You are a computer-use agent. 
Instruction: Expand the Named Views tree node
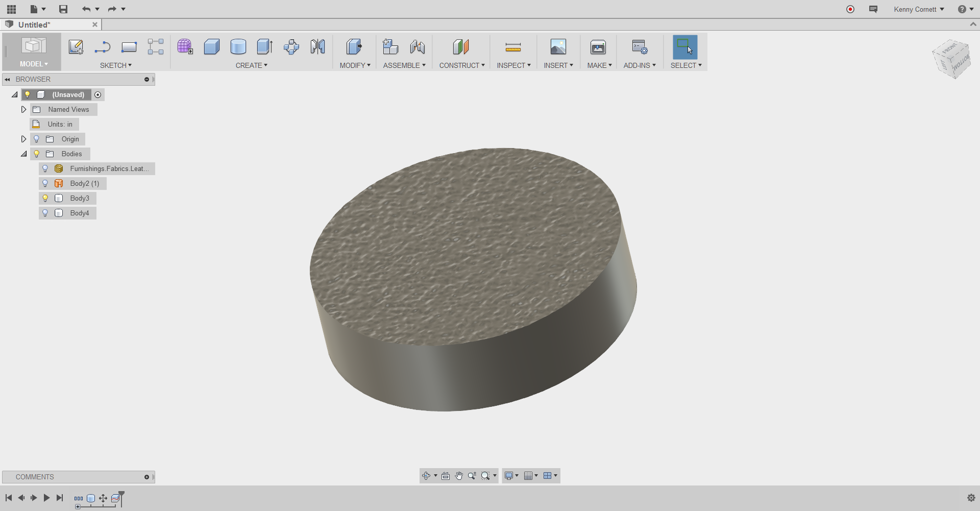(x=23, y=109)
